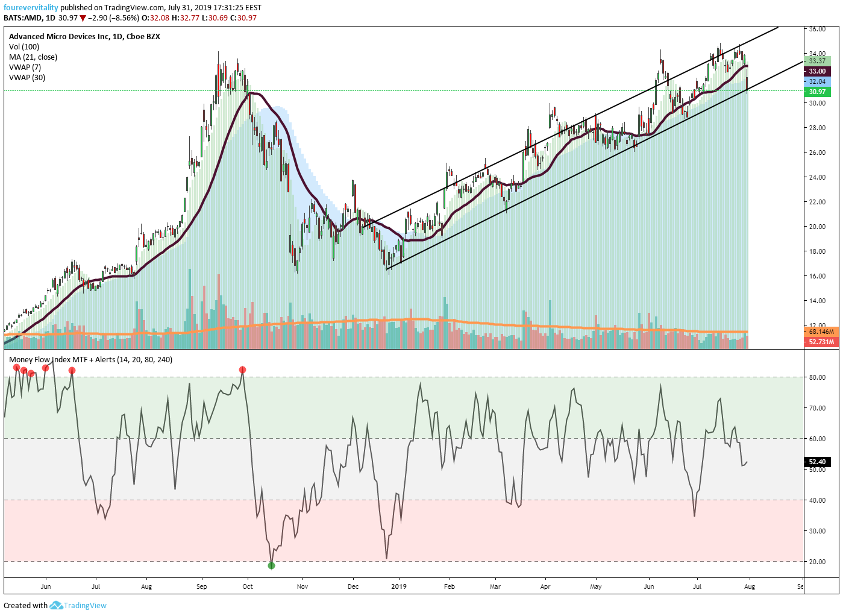
Task: Click the 80.00 level on MFI scale
Action: pyautogui.click(x=817, y=377)
